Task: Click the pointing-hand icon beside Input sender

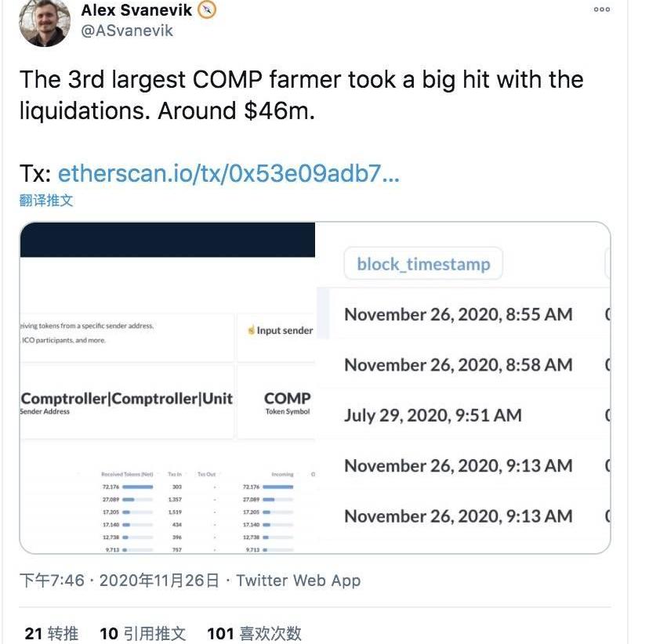Action: tap(251, 331)
